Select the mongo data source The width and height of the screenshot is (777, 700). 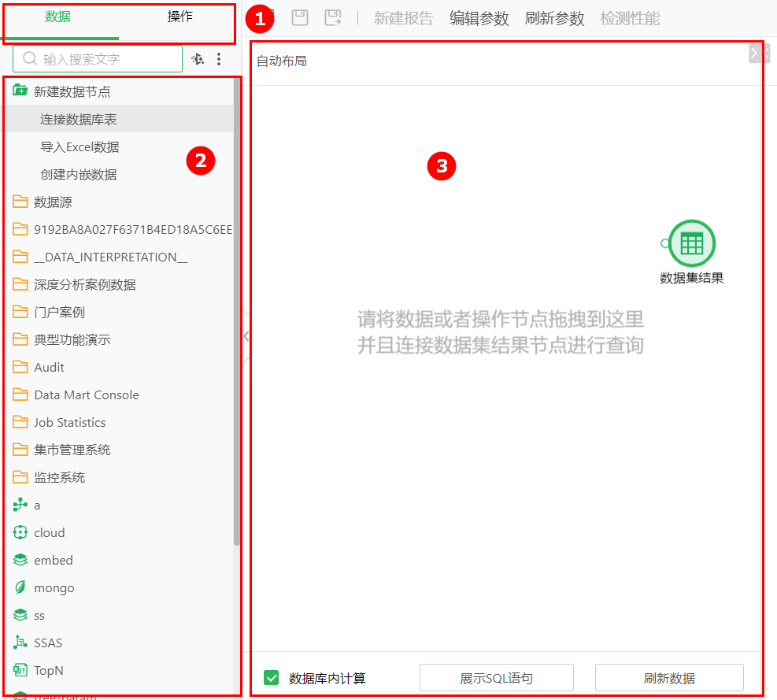coord(54,587)
